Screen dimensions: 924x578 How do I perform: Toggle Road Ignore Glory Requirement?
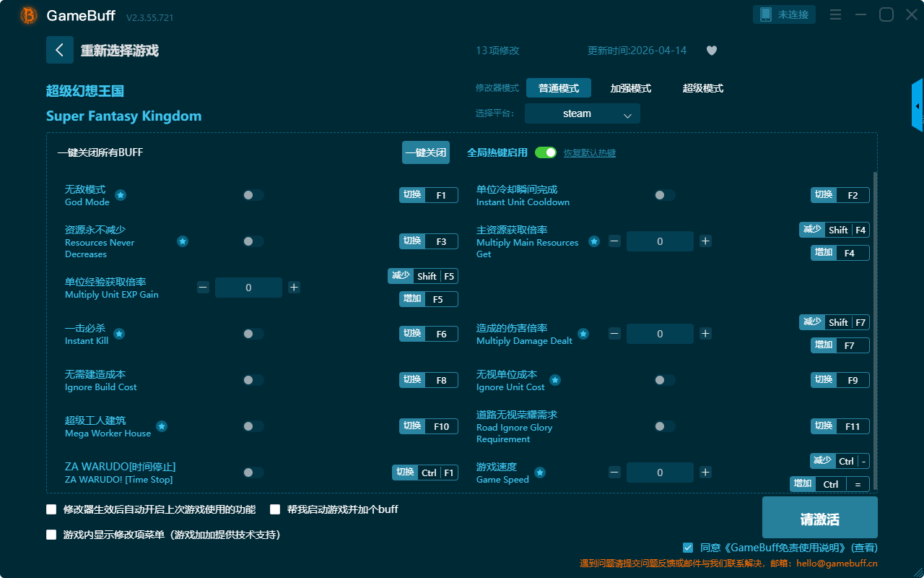[665, 426]
